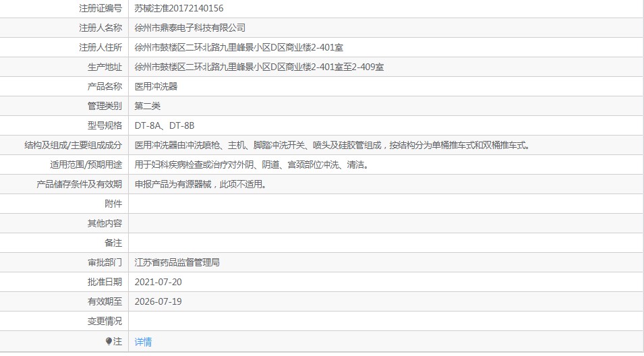
Task: Click the 有效期至 label
Action: [105, 302]
